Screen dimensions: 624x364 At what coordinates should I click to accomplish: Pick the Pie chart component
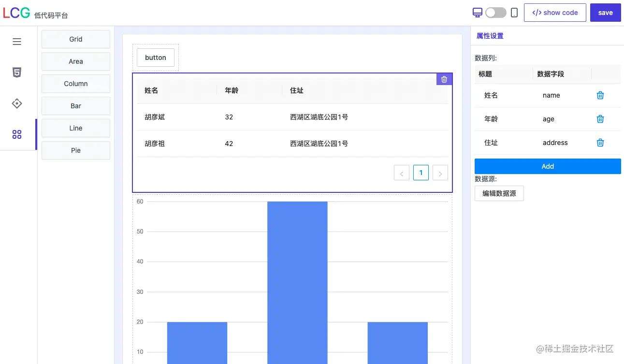pyautogui.click(x=76, y=150)
